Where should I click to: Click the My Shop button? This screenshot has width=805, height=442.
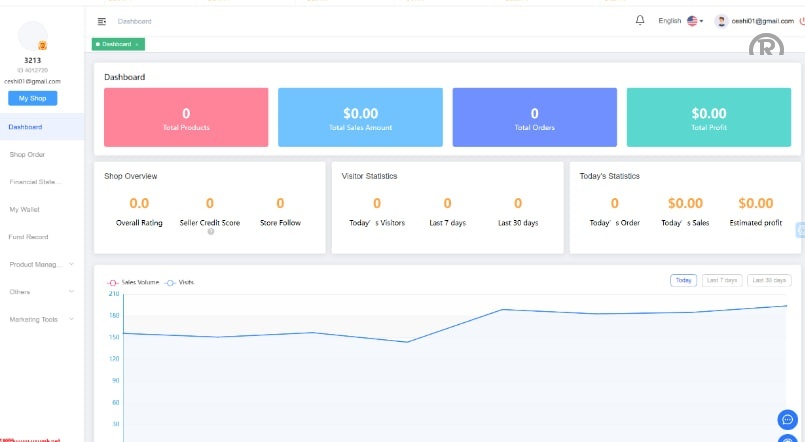[32, 98]
